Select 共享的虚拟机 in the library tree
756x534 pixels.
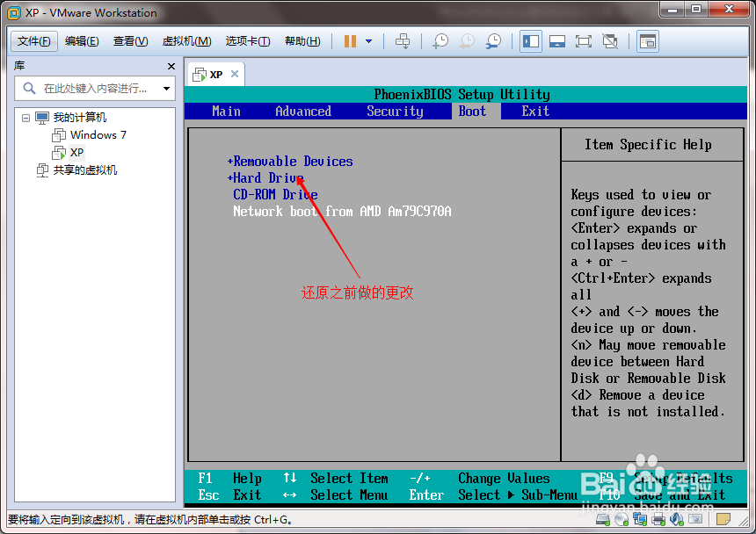85,170
